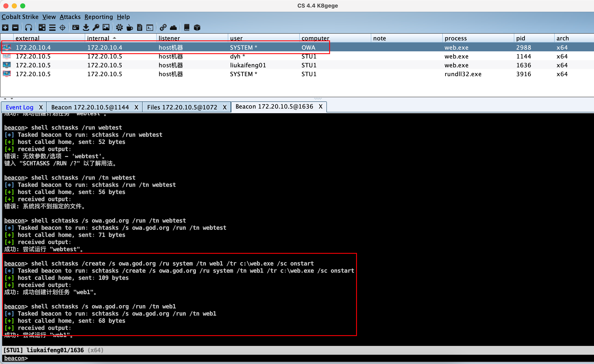Close the Beacon 172.20.10.5@1144 tab

coord(136,107)
